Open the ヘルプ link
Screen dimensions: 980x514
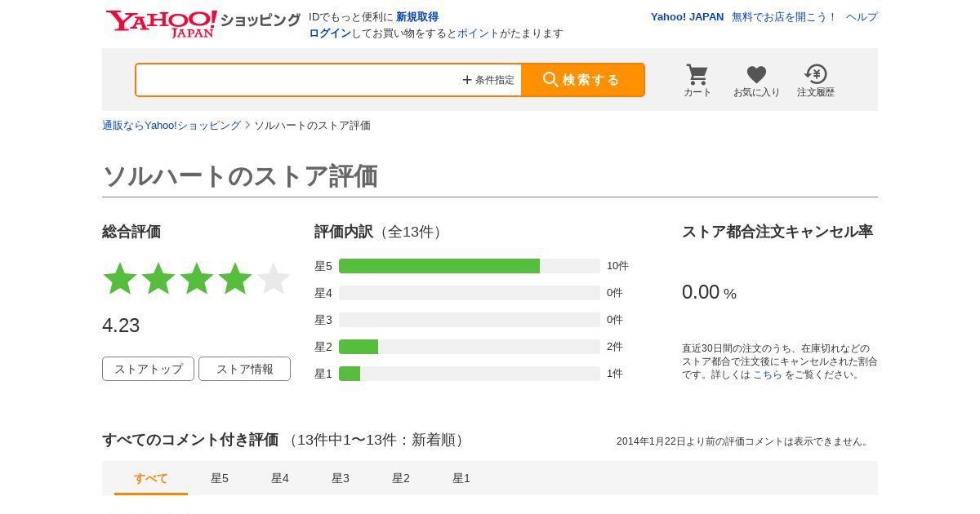(862, 17)
